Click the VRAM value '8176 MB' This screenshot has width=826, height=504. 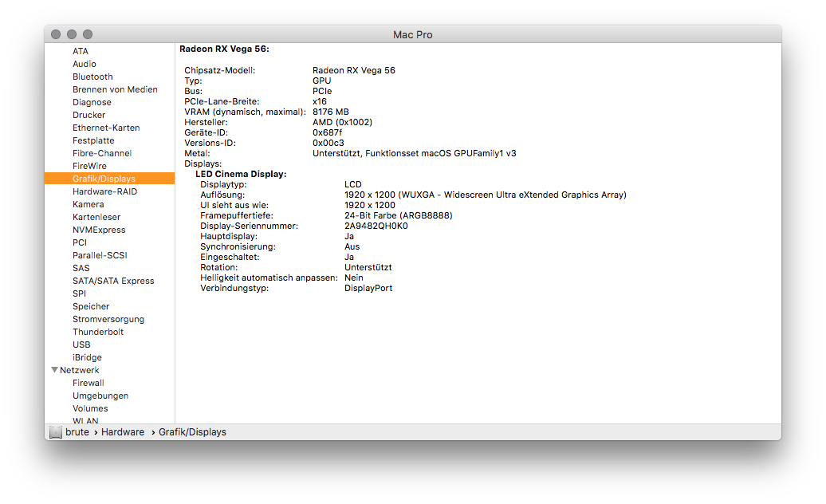pos(331,112)
